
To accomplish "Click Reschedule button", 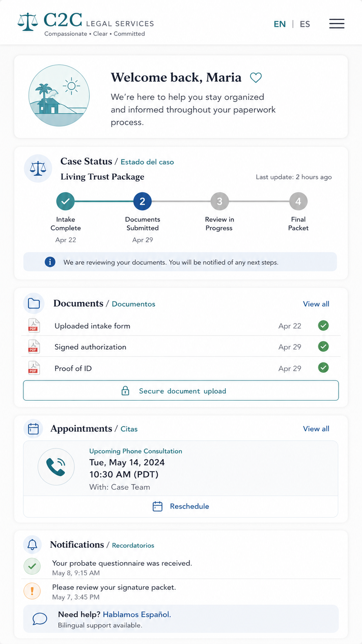I will click(x=181, y=506).
